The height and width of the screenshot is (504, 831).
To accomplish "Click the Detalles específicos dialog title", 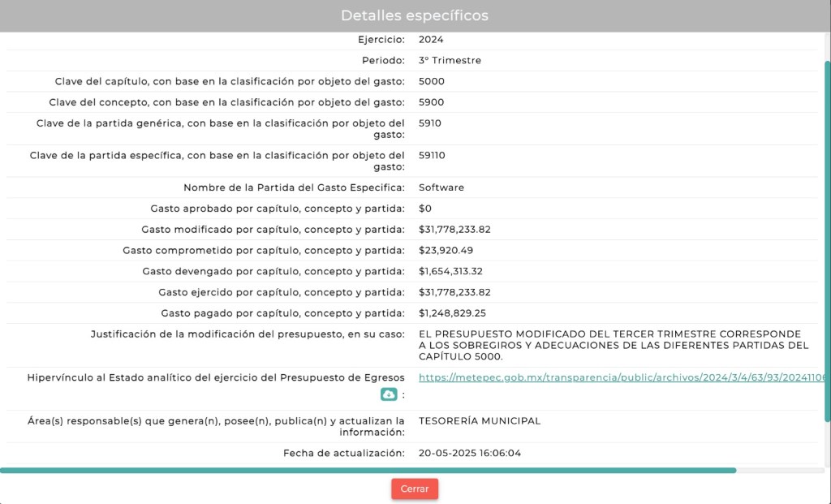I will coord(415,15).
